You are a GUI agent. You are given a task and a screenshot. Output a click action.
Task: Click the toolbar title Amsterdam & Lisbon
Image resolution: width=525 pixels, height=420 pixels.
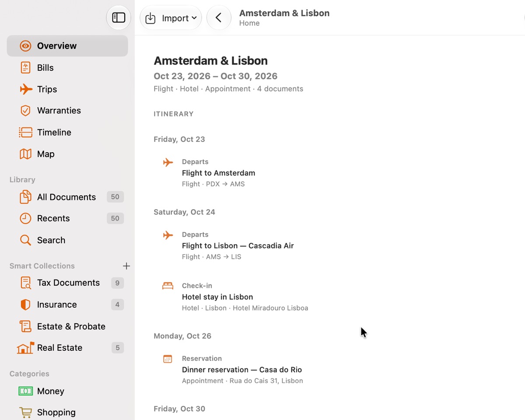(x=284, y=13)
